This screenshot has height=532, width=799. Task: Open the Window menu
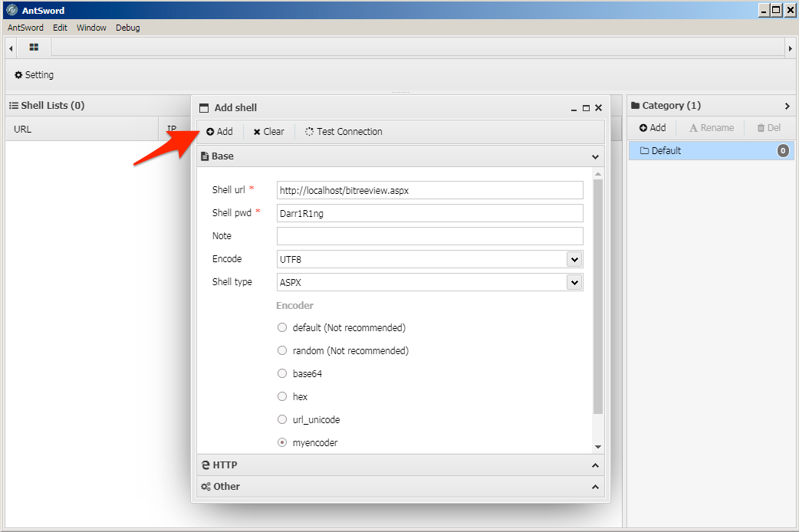click(x=91, y=28)
